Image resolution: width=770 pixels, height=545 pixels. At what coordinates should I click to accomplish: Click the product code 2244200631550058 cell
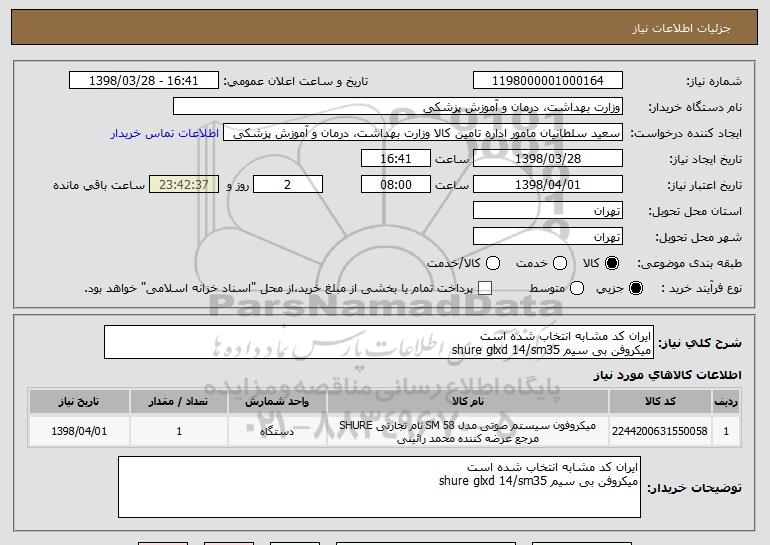click(x=660, y=431)
